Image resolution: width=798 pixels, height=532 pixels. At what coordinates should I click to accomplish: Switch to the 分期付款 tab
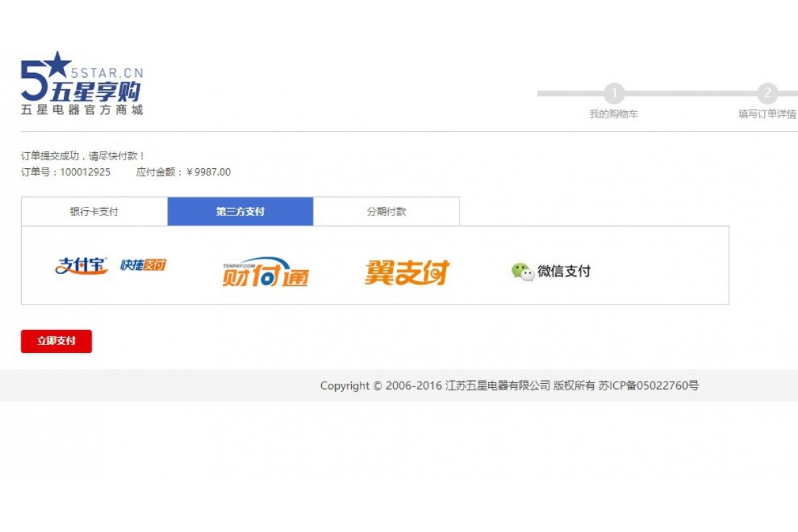point(386,211)
